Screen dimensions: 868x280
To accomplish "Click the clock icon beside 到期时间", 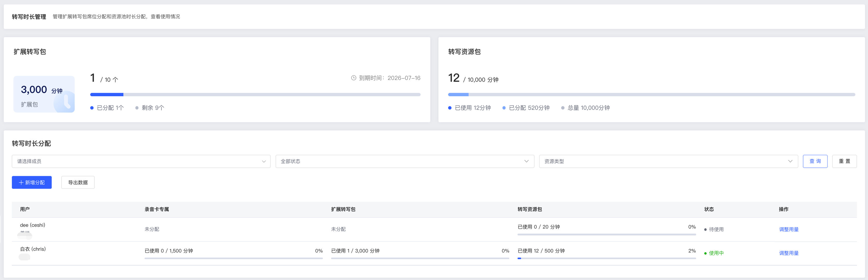I will 353,78.
